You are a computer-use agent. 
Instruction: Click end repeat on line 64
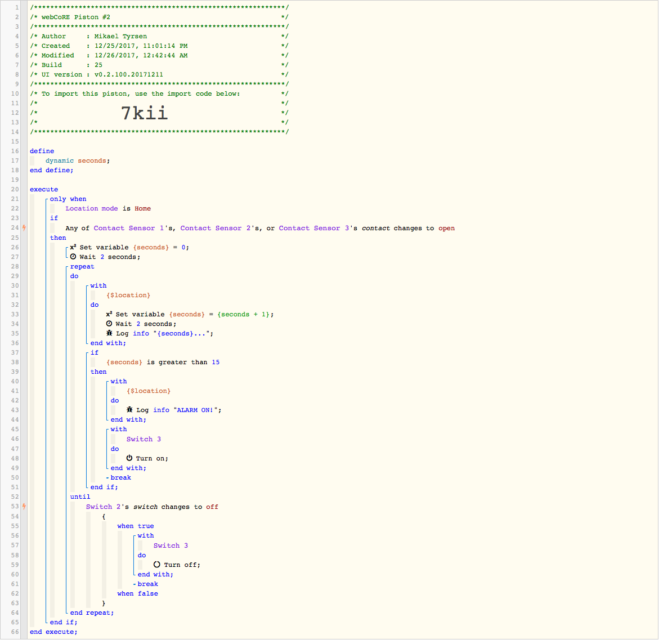pyautogui.click(x=92, y=612)
